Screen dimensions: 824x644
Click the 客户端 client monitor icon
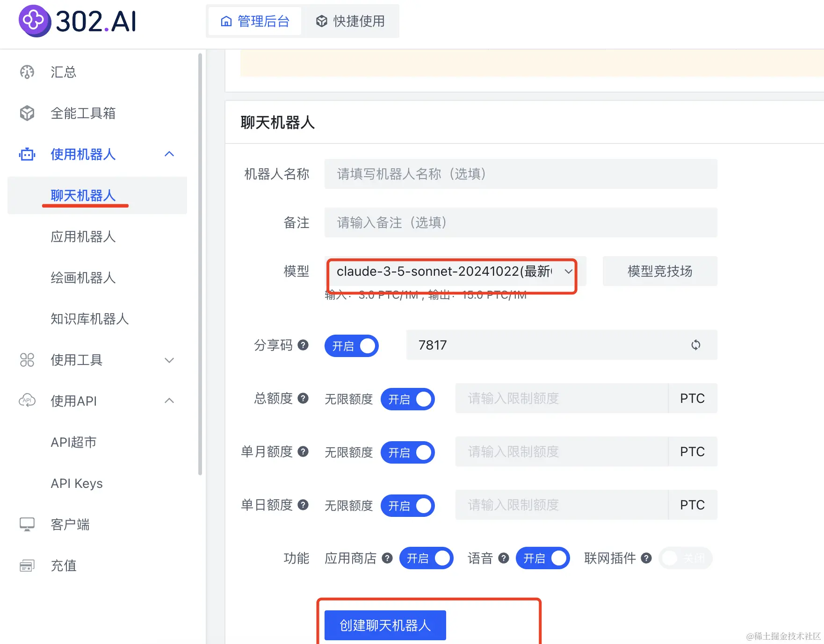tap(27, 524)
